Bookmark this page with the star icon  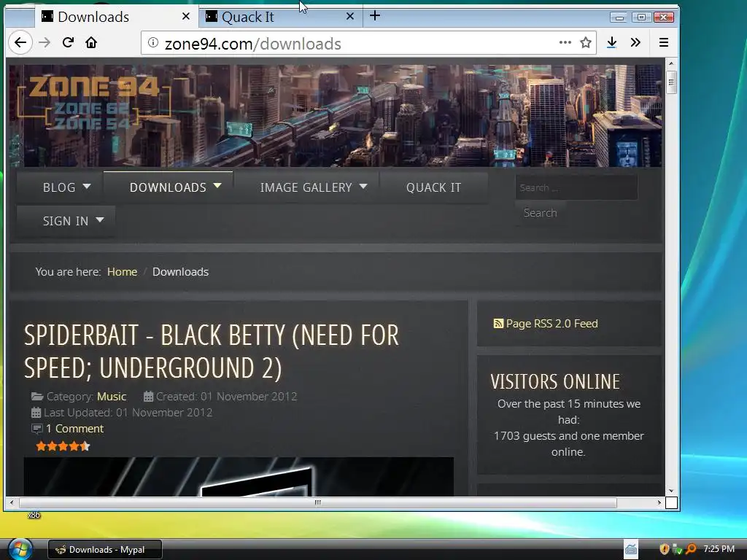click(x=586, y=43)
